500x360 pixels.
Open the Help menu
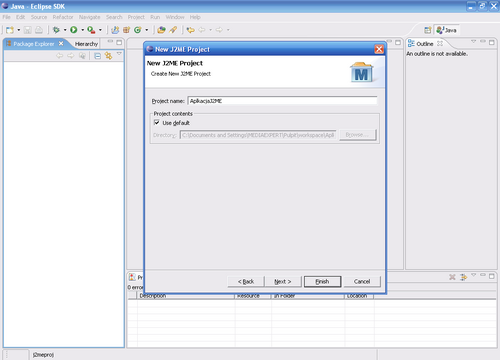pos(195,17)
